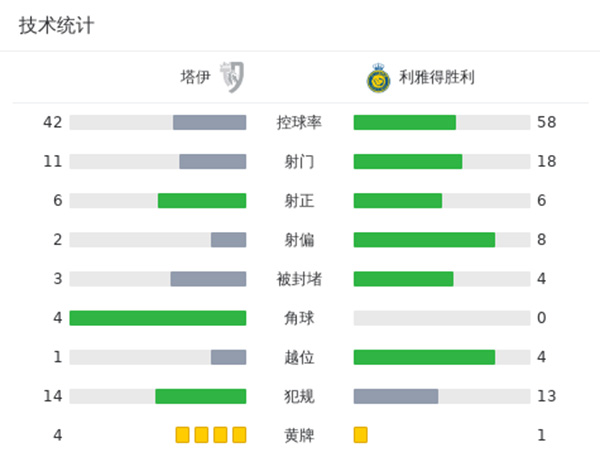Viewport: 600px width, 462px height.
Task: Click 利雅得胜利's green 越位 bar
Action: tap(424, 357)
